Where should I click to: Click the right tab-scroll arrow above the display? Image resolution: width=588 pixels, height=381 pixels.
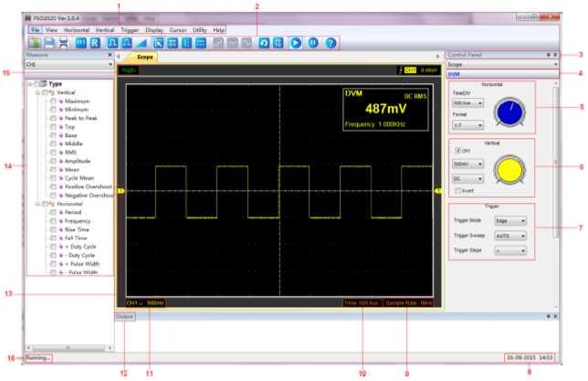coord(437,57)
